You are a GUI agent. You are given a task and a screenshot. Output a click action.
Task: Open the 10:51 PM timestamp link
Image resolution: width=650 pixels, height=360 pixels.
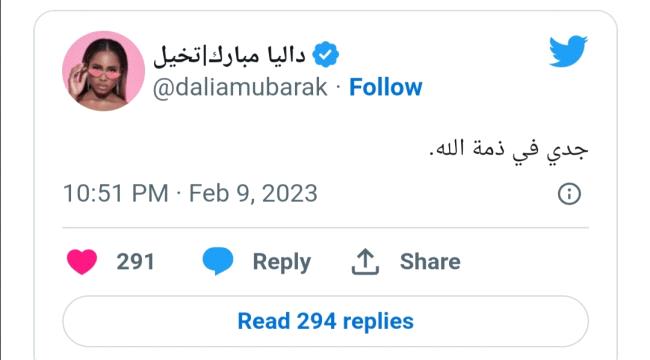pos(116,194)
